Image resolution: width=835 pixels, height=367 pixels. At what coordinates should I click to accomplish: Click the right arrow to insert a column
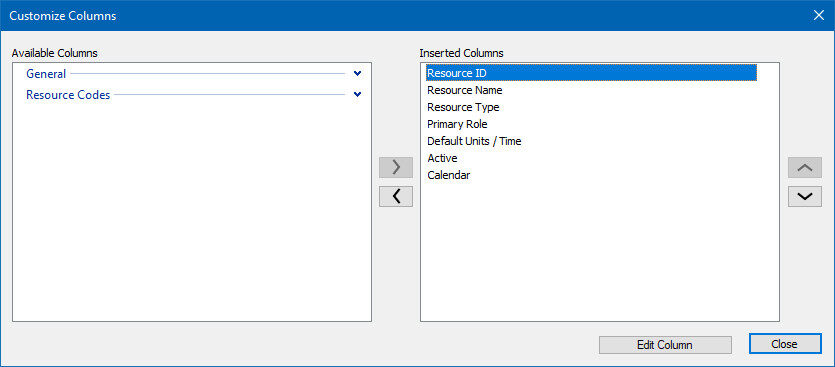coord(396,167)
